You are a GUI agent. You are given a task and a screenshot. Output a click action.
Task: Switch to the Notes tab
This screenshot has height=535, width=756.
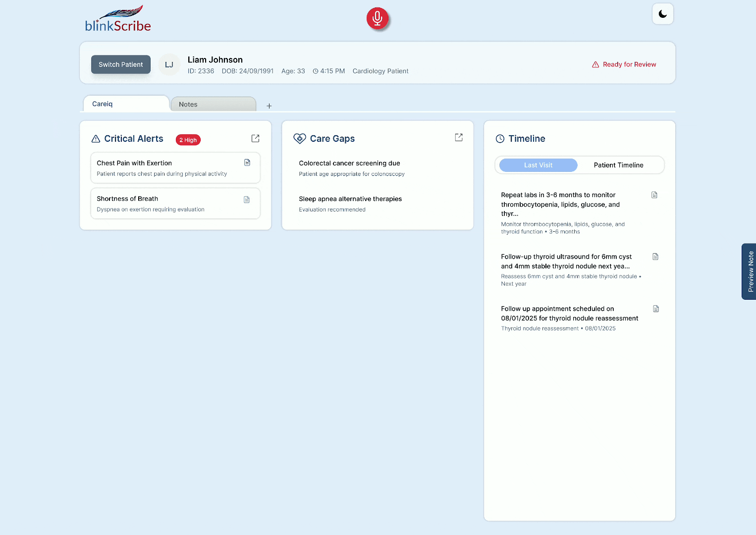[x=213, y=105]
